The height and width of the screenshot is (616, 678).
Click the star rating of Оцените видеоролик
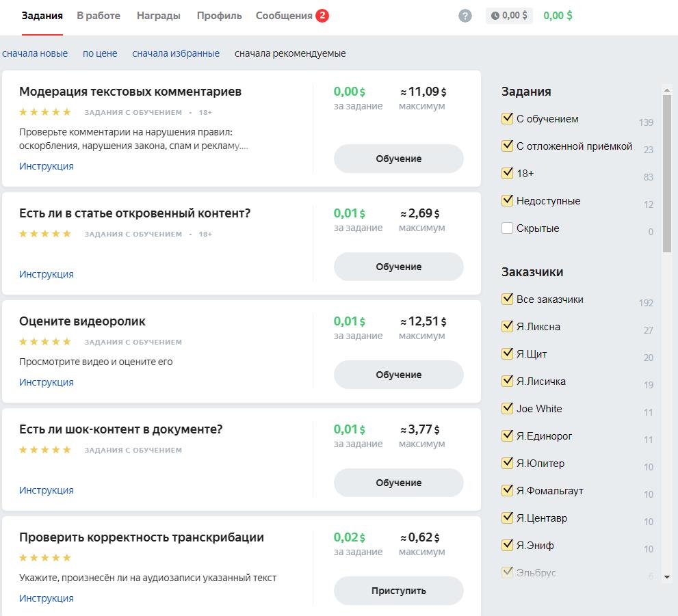coord(45,342)
